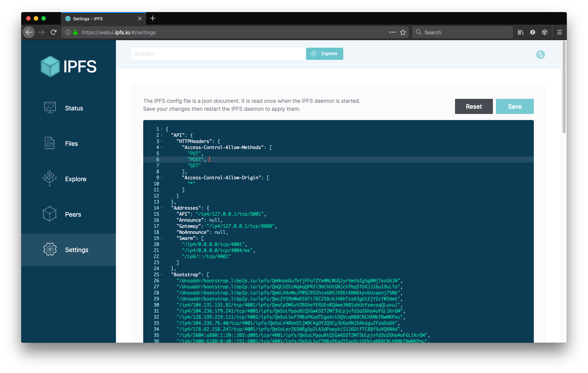
Task: Click the Save button
Action: coord(515,106)
